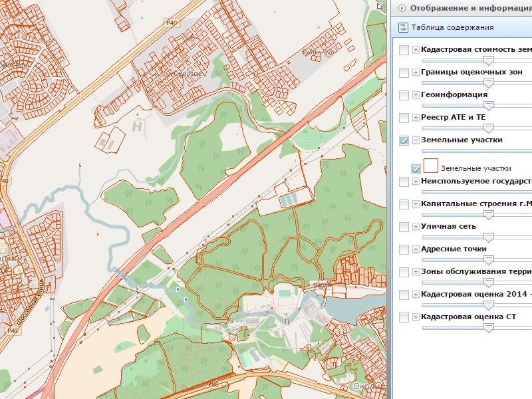
Task: Click the Зоны обслуживания layer name
Action: 476,271
